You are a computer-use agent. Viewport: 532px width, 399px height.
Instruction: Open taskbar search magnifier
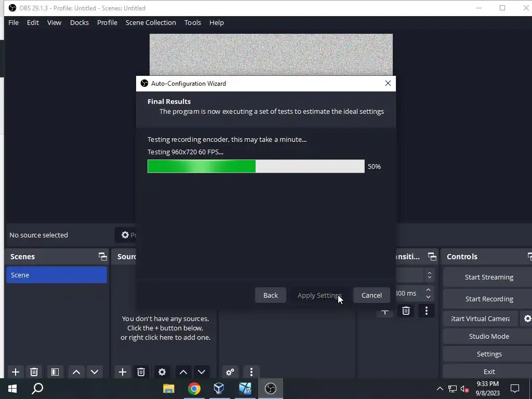(x=37, y=389)
